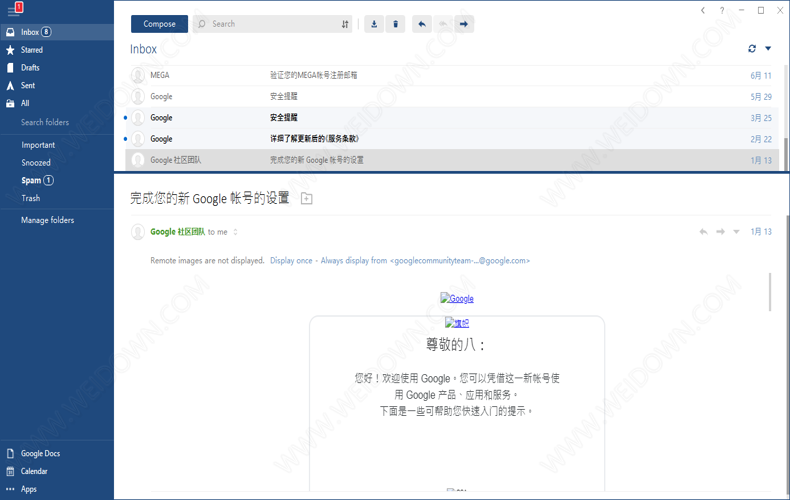Reply using message header reply arrow
Screen dimensions: 790x500
704,232
